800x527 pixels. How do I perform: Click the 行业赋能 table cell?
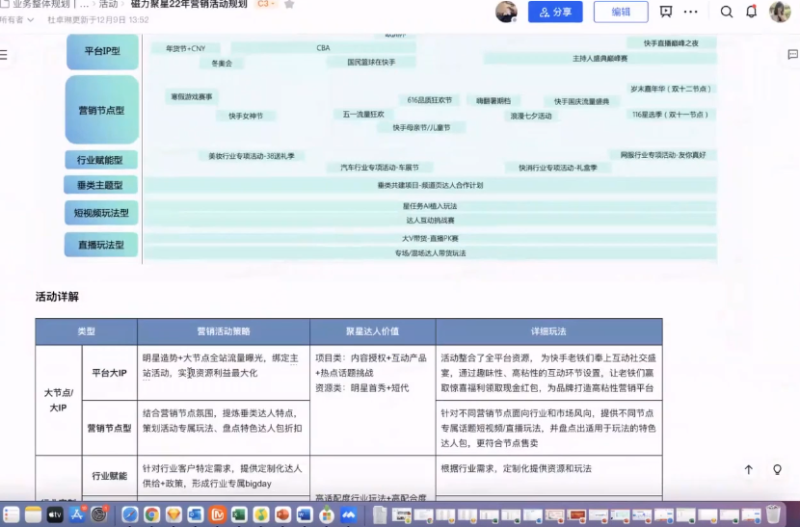coord(110,475)
